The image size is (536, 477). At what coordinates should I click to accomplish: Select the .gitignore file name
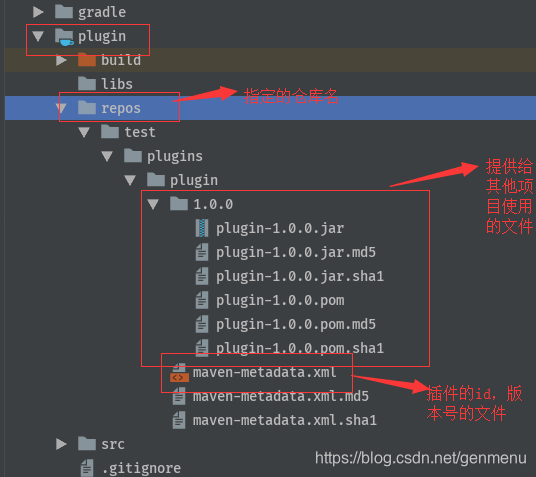tap(141, 468)
